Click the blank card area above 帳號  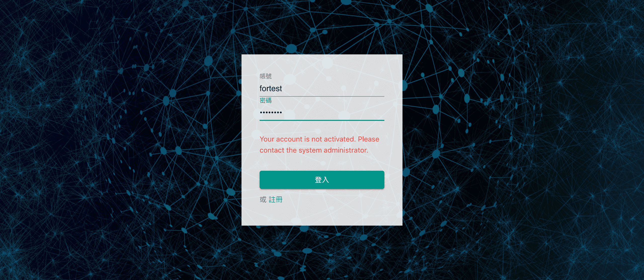pyautogui.click(x=322, y=63)
